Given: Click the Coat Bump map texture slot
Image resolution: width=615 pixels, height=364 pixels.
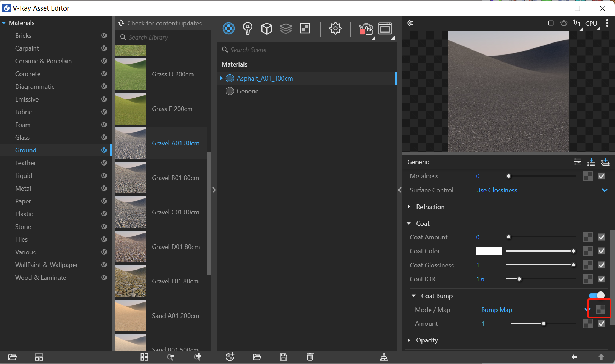Looking at the screenshot, I should click(600, 310).
